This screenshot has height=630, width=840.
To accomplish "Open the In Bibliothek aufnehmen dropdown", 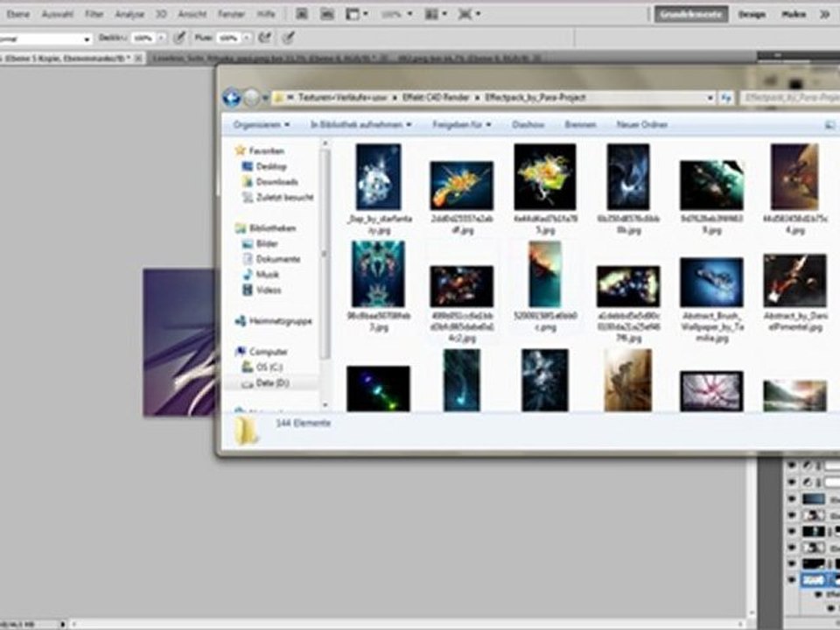I will (361, 125).
